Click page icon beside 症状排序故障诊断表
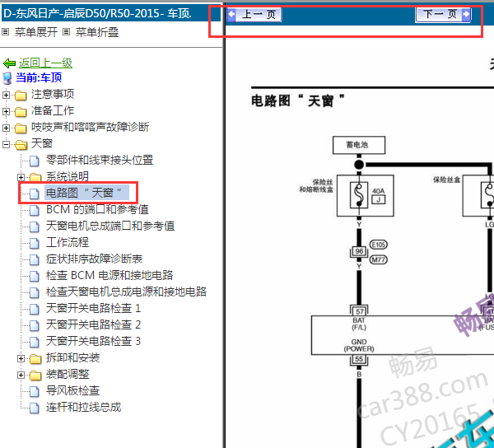The width and height of the screenshot is (494, 448). click(x=35, y=259)
